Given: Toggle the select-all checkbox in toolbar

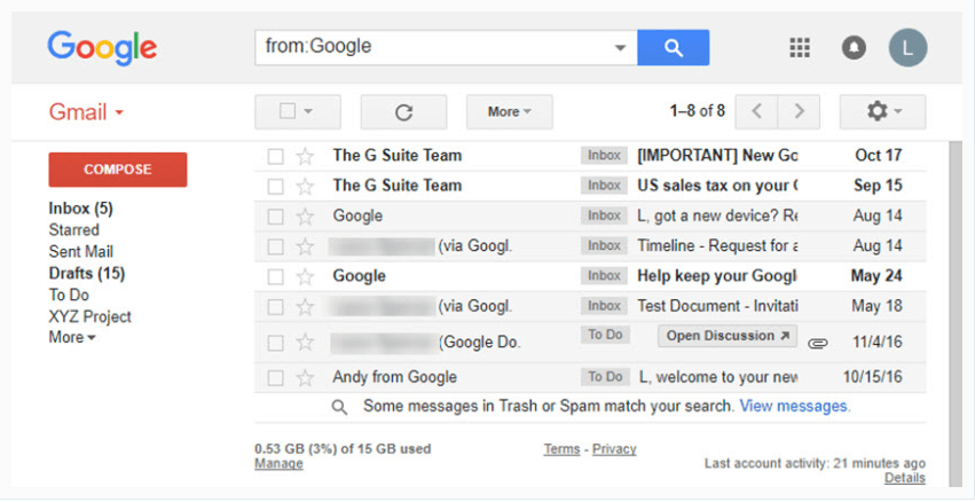Looking at the screenshot, I should [287, 111].
